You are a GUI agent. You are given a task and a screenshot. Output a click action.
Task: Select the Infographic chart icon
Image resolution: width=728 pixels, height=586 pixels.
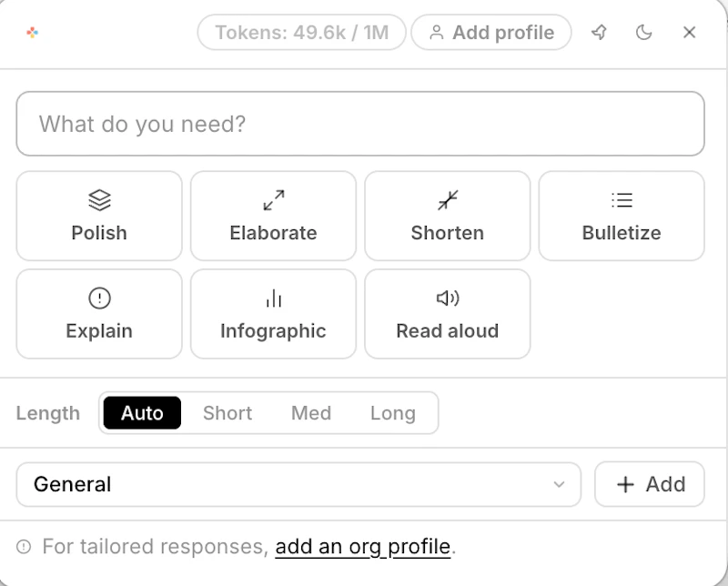pyautogui.click(x=273, y=298)
